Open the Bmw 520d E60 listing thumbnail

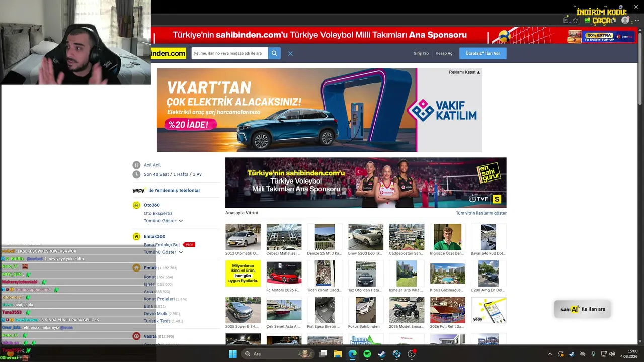click(366, 237)
